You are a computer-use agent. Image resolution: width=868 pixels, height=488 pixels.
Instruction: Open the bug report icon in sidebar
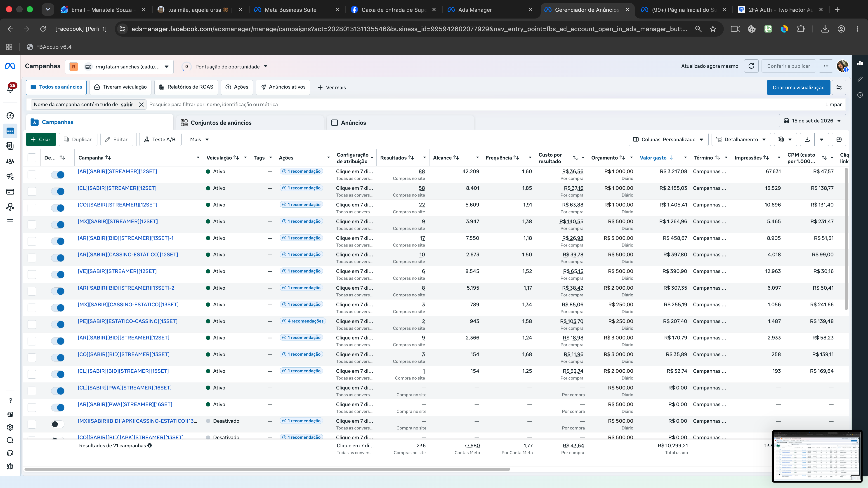coord(10,467)
